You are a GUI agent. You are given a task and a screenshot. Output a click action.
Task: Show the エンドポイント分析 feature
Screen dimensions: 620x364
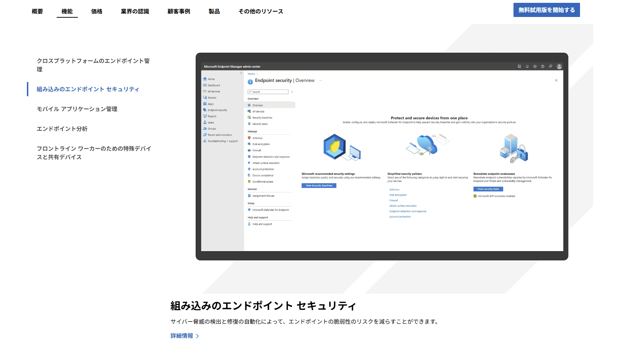pyautogui.click(x=62, y=129)
